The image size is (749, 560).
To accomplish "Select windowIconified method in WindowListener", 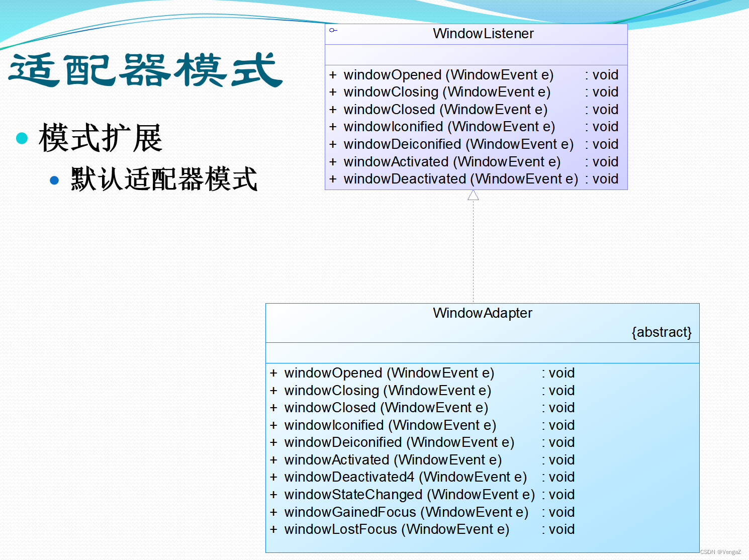I will (474, 127).
